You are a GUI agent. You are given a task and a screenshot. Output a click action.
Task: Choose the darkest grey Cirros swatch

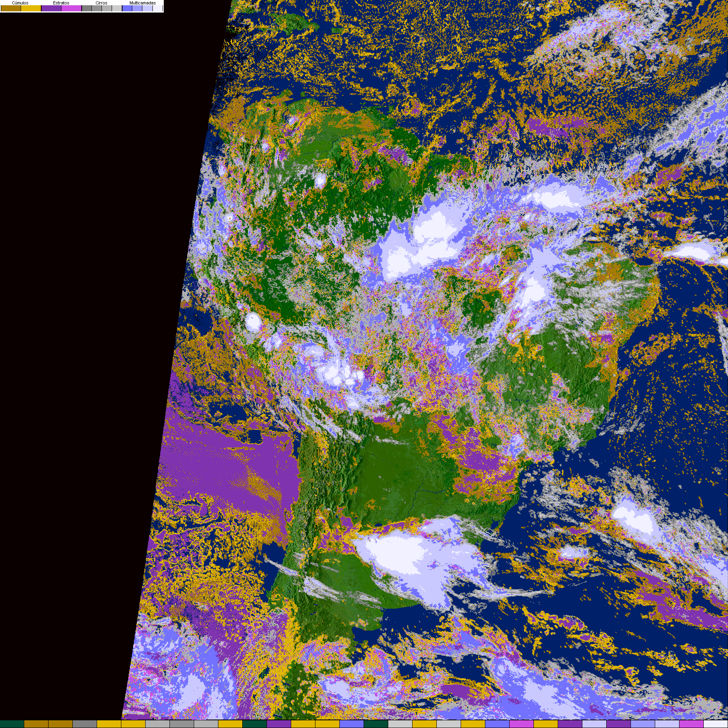pyautogui.click(x=87, y=8)
